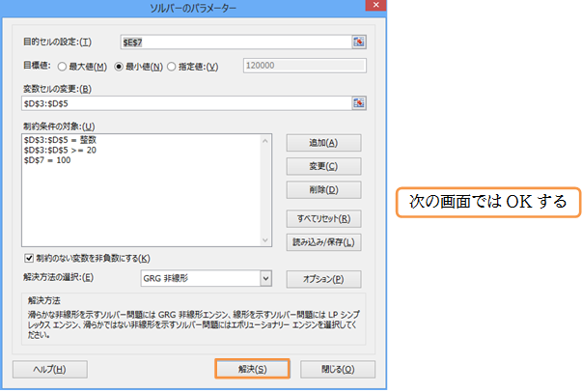Select the 指定値 radio button
Image resolution: width=582 pixels, height=392 pixels.
pyautogui.click(x=173, y=67)
